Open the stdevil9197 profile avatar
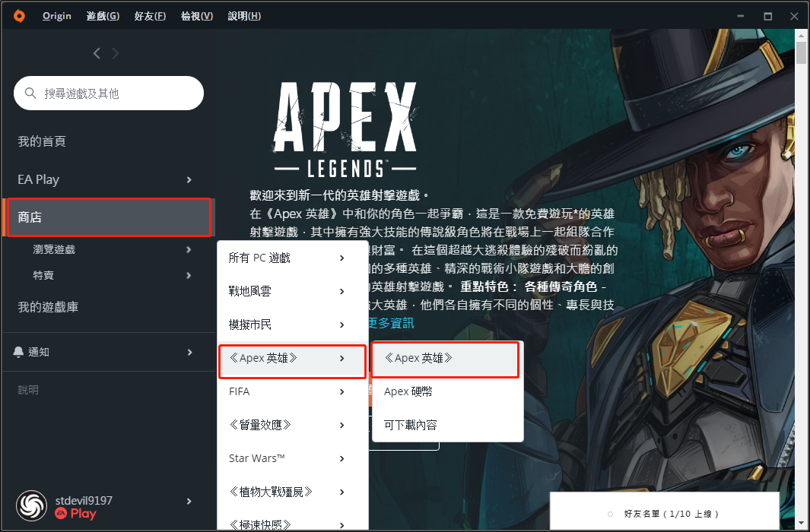The height and width of the screenshot is (532, 810). pyautogui.click(x=31, y=505)
